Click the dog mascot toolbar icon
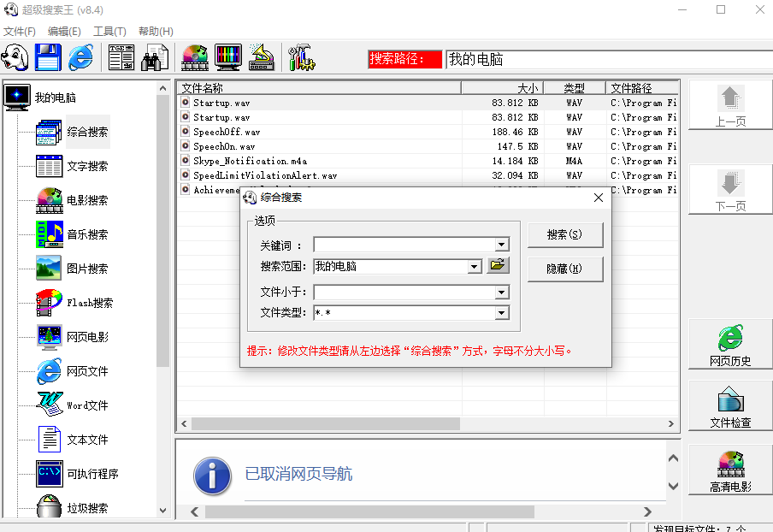This screenshot has height=532, width=773. pyautogui.click(x=15, y=57)
